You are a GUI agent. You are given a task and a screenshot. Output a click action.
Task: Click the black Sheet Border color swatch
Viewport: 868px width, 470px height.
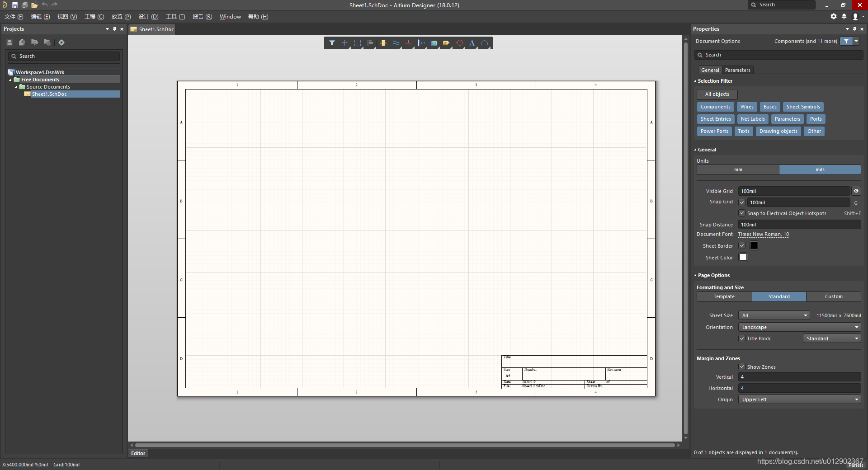754,246
